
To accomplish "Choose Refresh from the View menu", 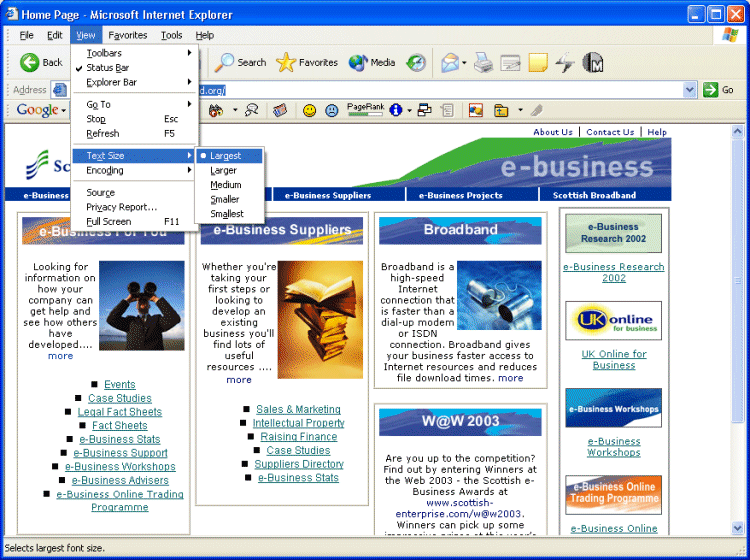I will (134, 133).
